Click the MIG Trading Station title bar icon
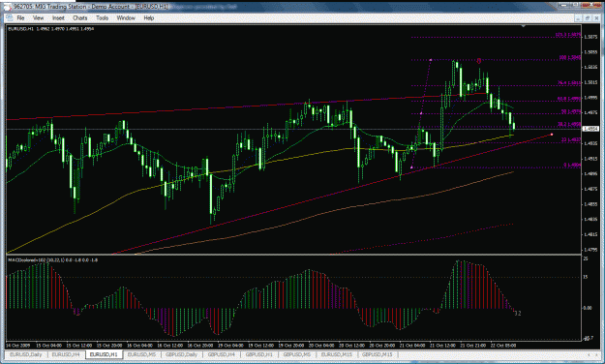 [x=8, y=7]
